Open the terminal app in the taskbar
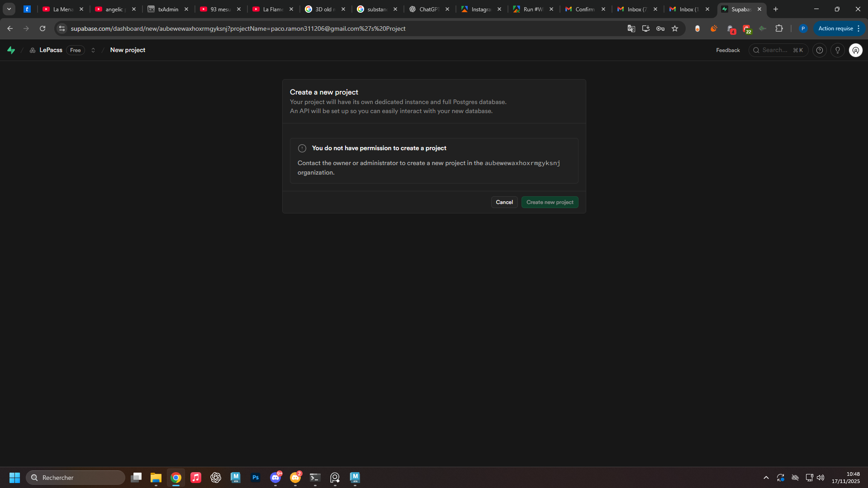 coord(315,478)
